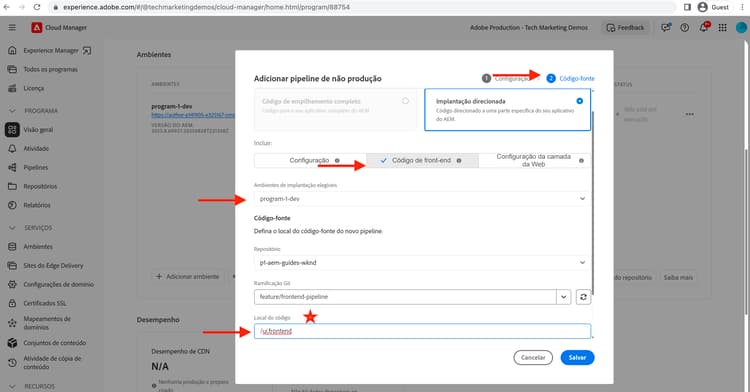Open the program-1-dev author URL link
This screenshot has height=392, width=750.
[x=193, y=115]
